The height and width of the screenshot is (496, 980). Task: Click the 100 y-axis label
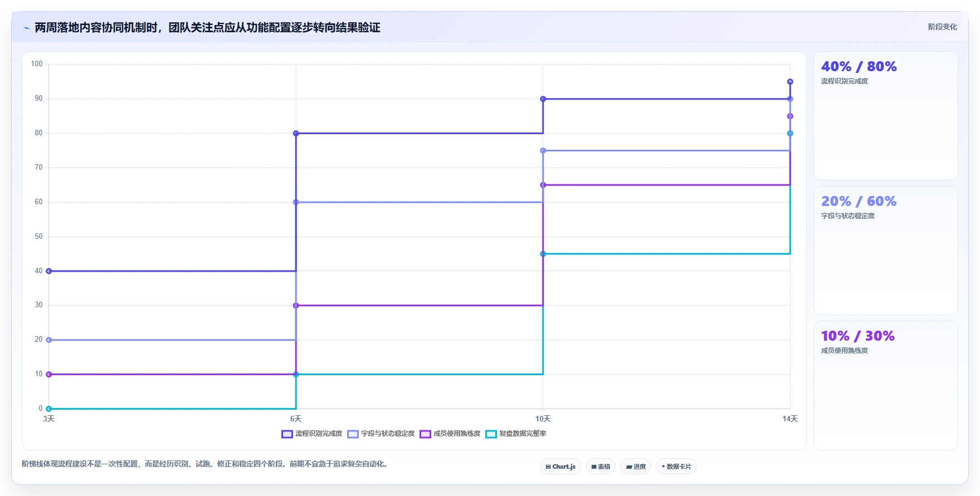point(37,64)
